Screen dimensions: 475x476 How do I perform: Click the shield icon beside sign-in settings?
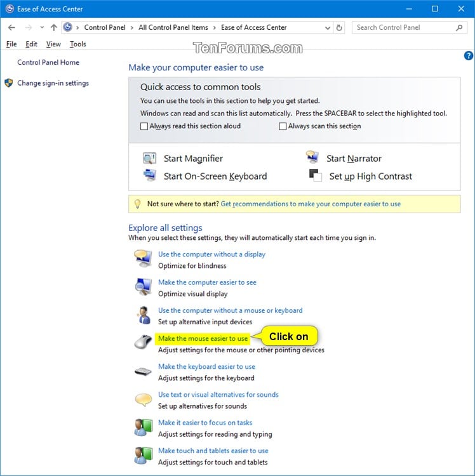pyautogui.click(x=8, y=83)
